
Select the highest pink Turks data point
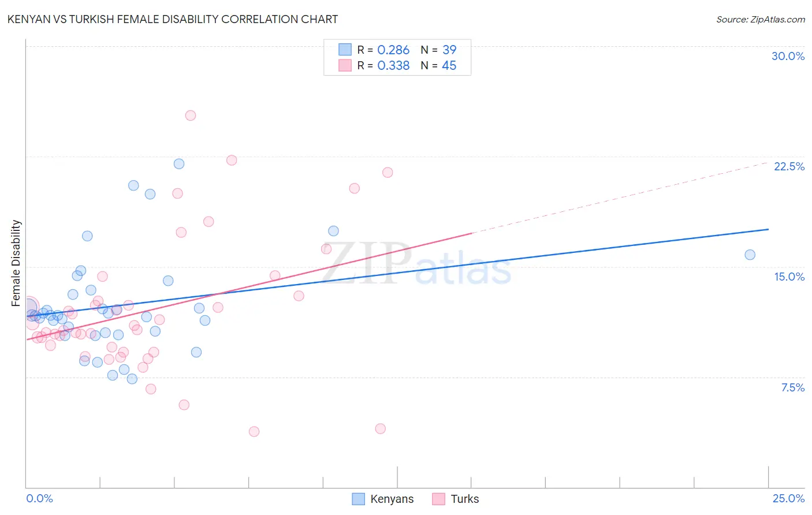coord(191,115)
